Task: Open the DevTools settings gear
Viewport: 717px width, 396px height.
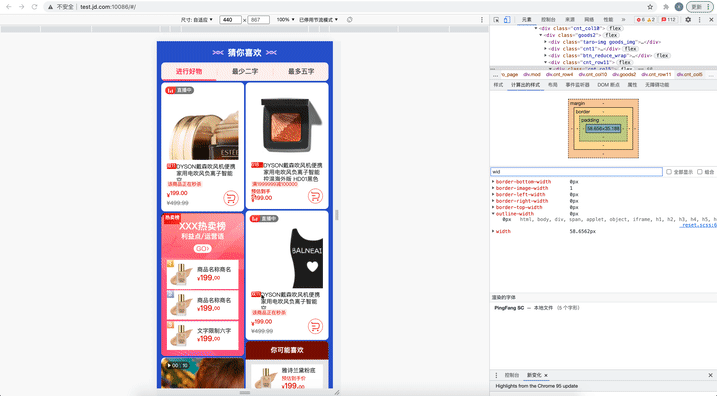Action: [x=688, y=20]
